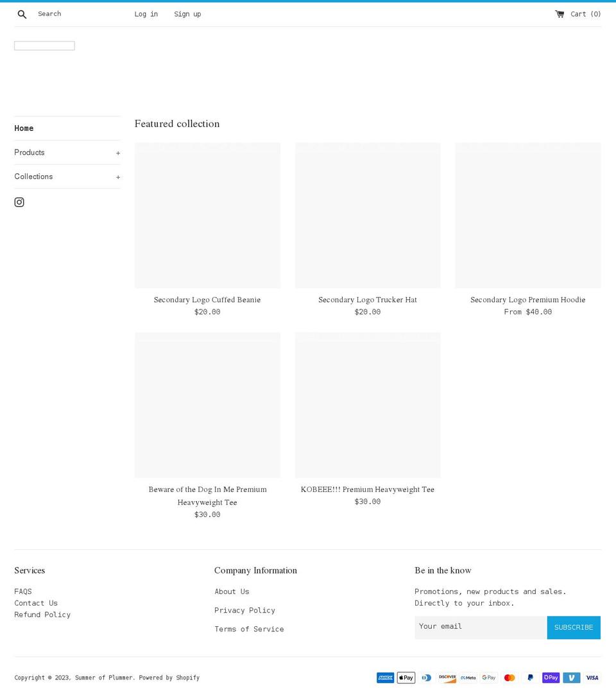Open the Privacy Policy page
The image size is (616, 698).
(244, 610)
